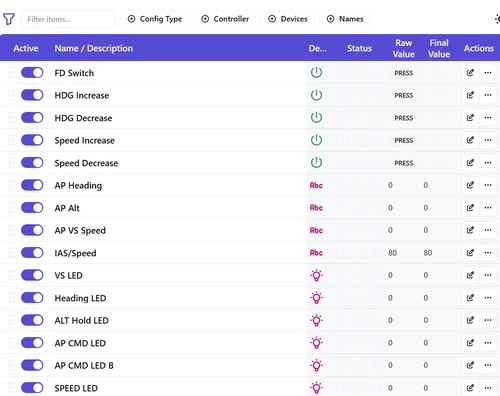Image resolution: width=500 pixels, height=396 pixels.
Task: Turn off Speed Increase toggle
Action: click(x=32, y=140)
